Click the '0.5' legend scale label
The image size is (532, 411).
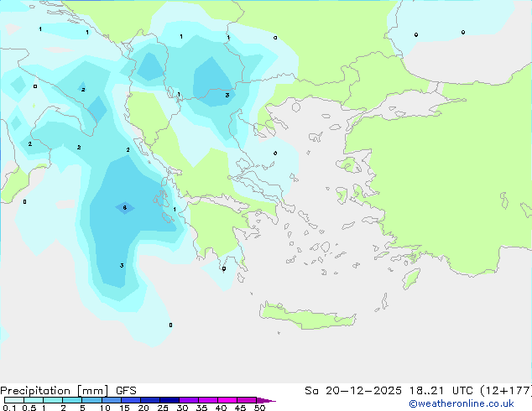[29, 408]
